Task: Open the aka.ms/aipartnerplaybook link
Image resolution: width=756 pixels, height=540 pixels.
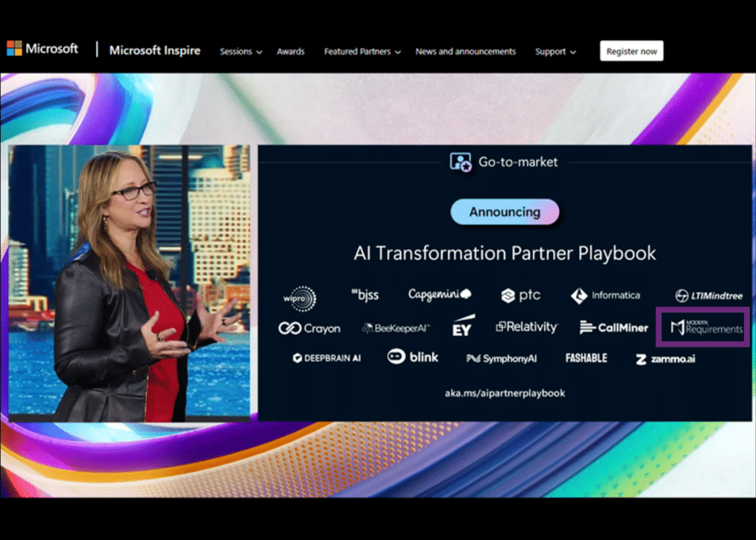Action: click(x=505, y=393)
